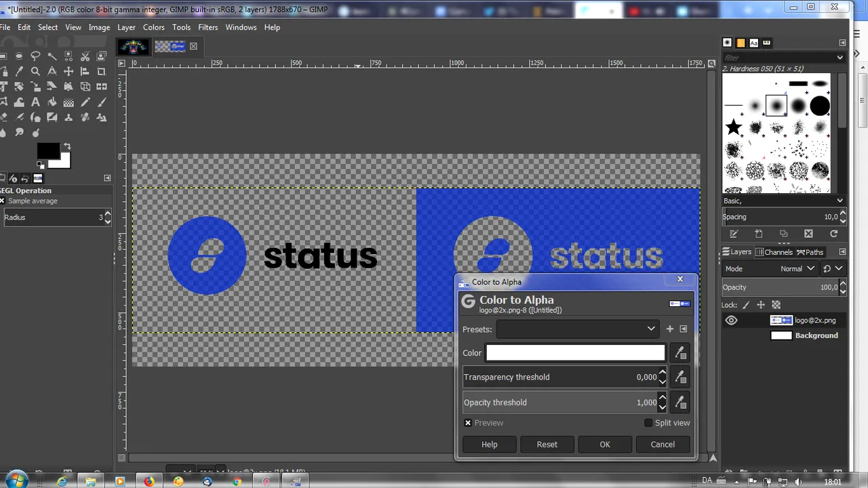Select the Pencil tool
The width and height of the screenshot is (868, 488).
click(85, 102)
